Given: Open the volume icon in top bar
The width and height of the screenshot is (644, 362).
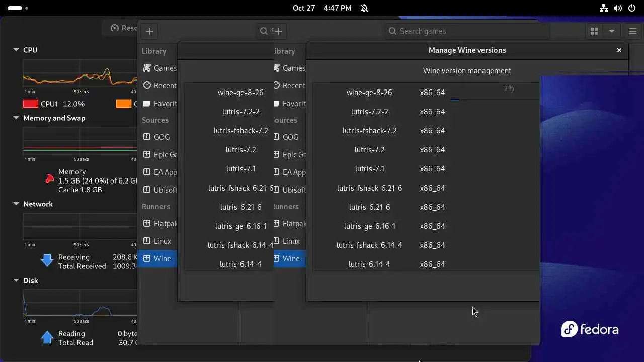Looking at the screenshot, I should click(x=618, y=8).
